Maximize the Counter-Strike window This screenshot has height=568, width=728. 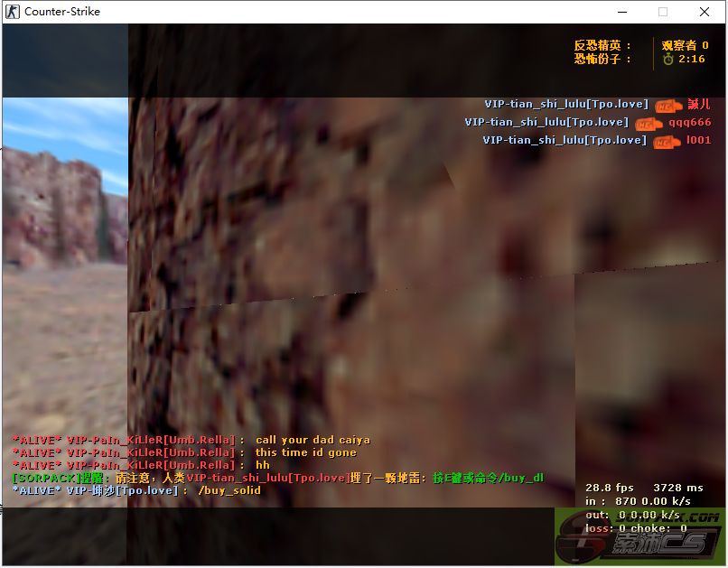tap(663, 12)
